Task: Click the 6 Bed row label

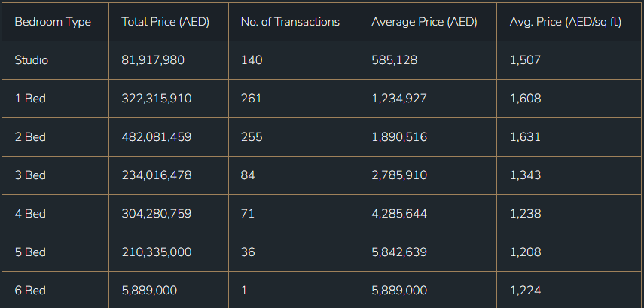Action: coord(30,291)
